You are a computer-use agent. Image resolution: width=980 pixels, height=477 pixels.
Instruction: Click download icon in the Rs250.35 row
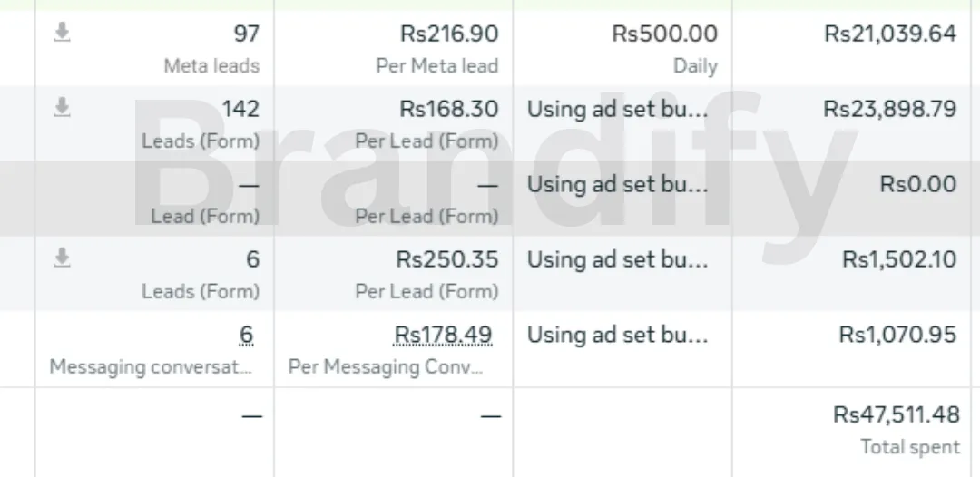click(62, 259)
